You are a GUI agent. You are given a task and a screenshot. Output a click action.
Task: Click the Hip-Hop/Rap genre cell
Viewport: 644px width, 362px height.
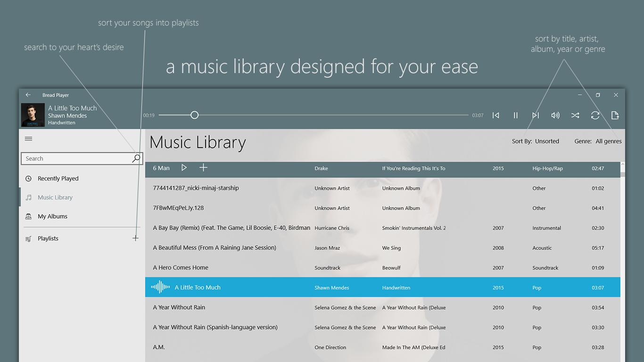[x=547, y=168]
